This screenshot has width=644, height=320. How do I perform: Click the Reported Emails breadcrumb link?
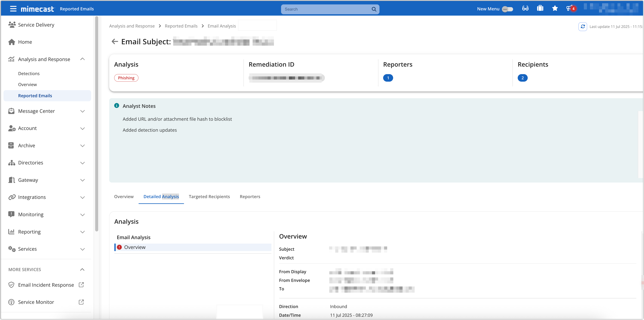click(181, 26)
